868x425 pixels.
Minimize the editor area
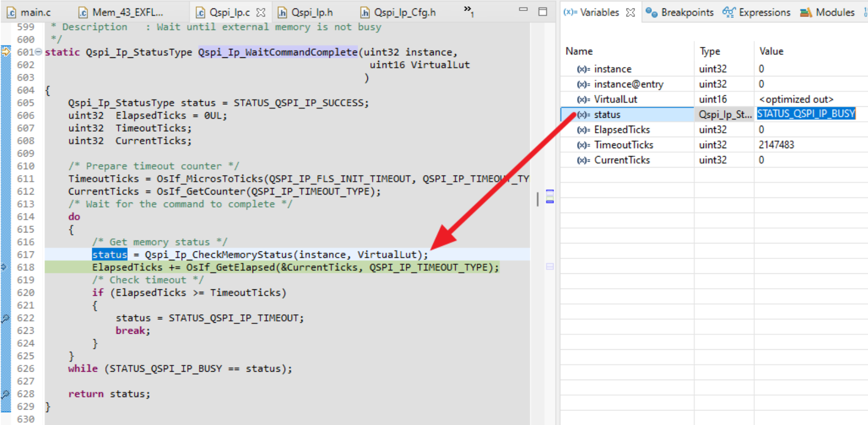point(523,9)
